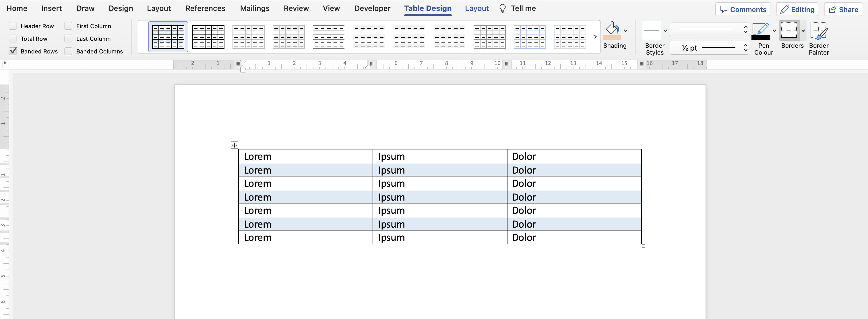
Task: Click the first-row cell containing Ipsum
Action: [440, 156]
